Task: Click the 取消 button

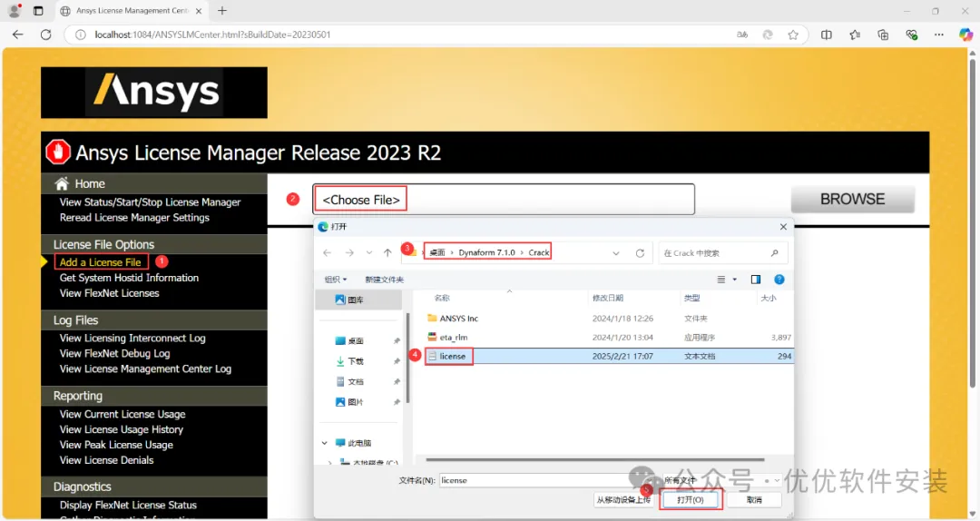Action: 754,500
